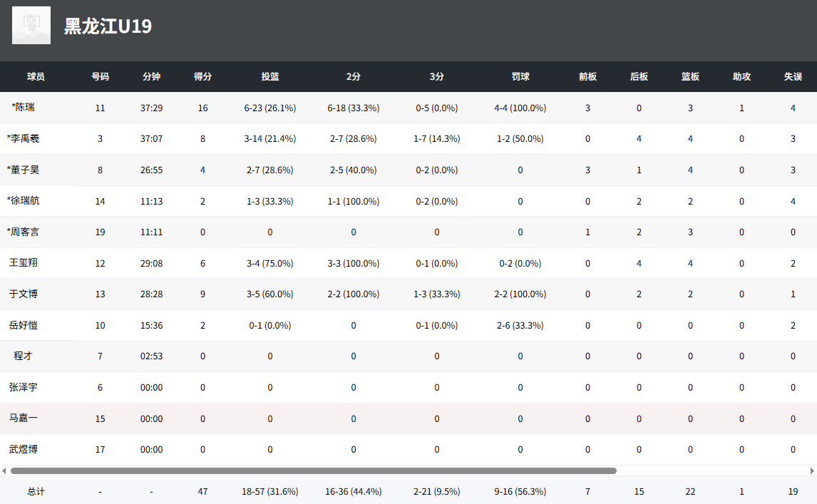The height and width of the screenshot is (504, 817).
Task: Click player name 程才
Action: click(x=23, y=356)
